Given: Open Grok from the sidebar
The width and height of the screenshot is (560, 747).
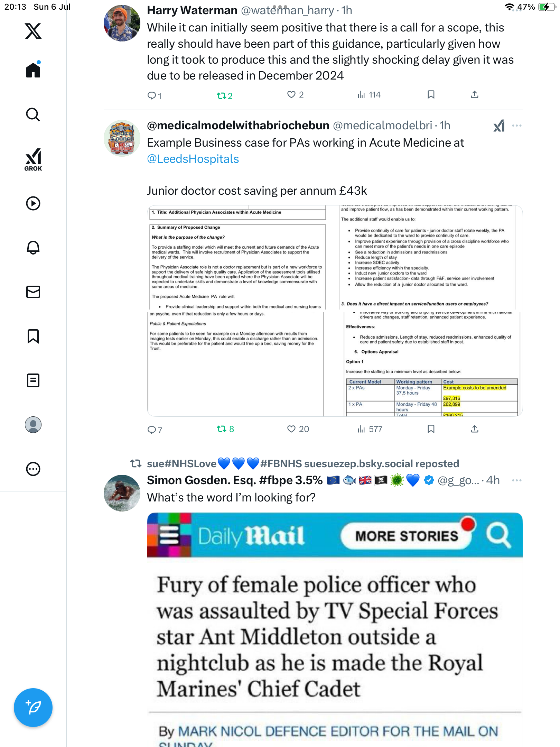Looking at the screenshot, I should pyautogui.click(x=33, y=159).
